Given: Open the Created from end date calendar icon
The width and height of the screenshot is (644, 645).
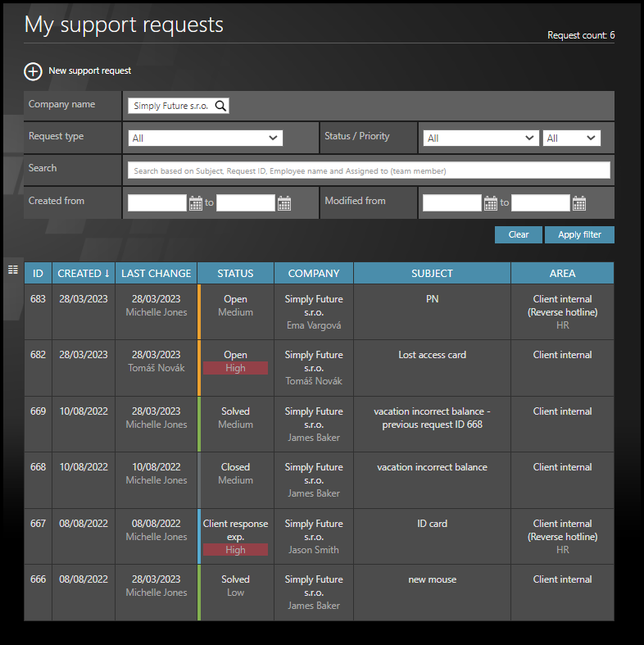Looking at the screenshot, I should click(x=284, y=203).
